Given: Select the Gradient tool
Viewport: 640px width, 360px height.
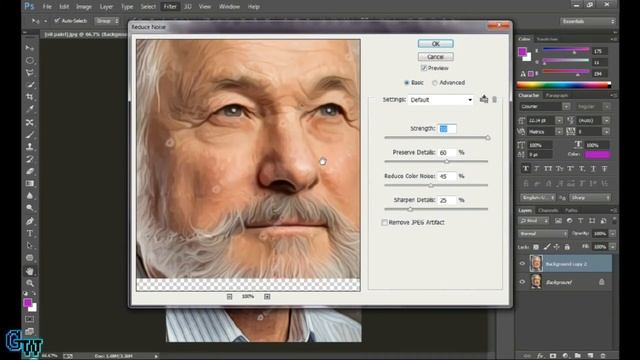Looking at the screenshot, I should click(29, 183).
